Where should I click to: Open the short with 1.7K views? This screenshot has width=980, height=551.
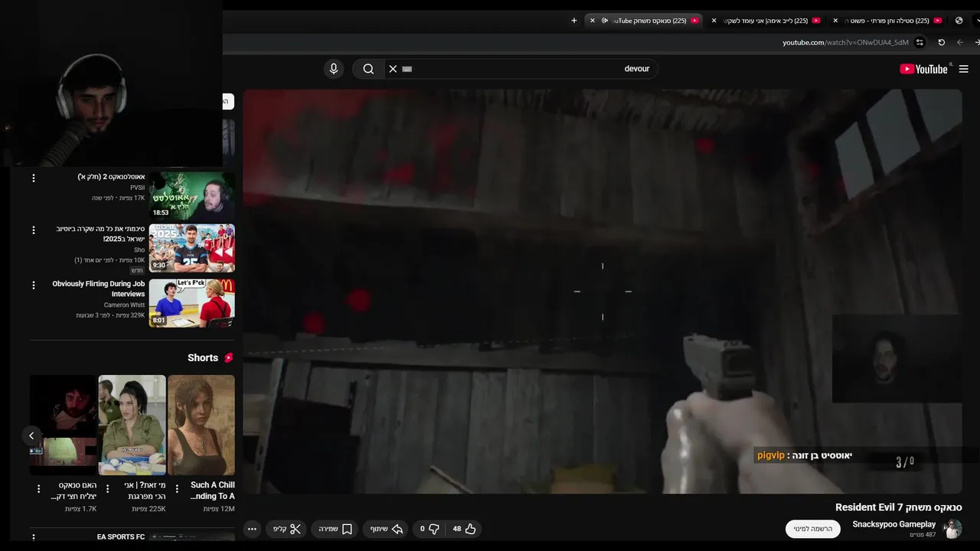64,425
